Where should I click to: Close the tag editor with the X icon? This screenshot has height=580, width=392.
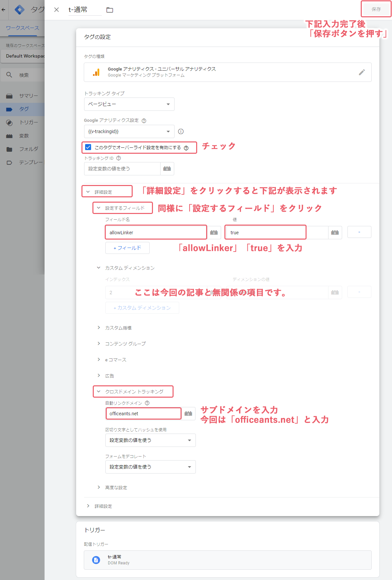click(57, 10)
